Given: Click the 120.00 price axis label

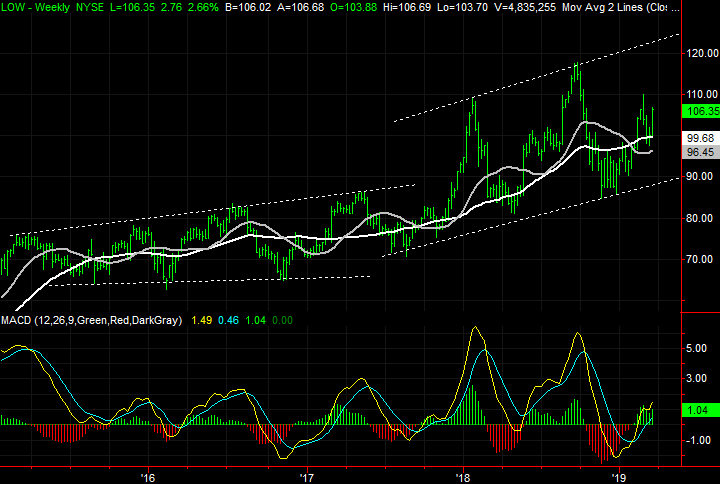Looking at the screenshot, I should tap(700, 53).
